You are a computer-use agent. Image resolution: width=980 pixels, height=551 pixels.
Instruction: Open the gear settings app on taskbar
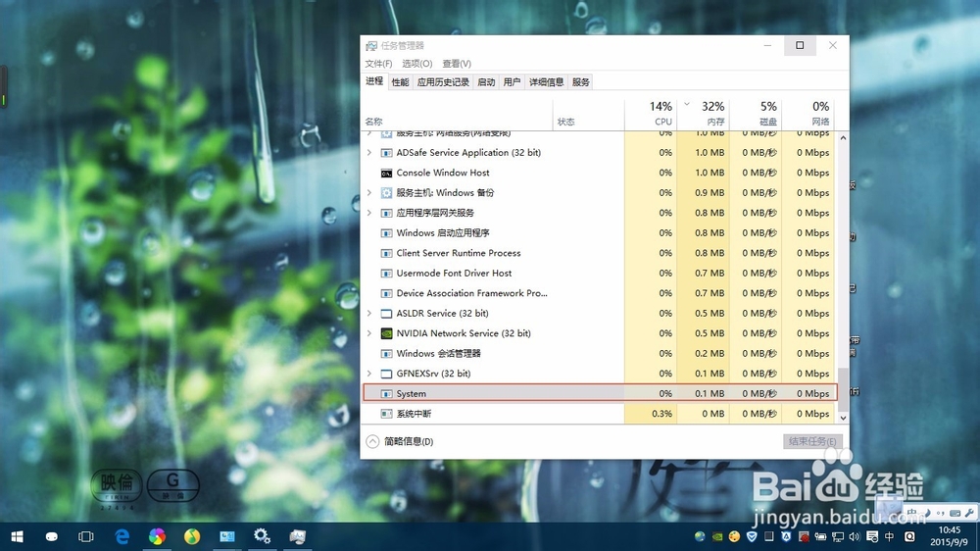[262, 536]
